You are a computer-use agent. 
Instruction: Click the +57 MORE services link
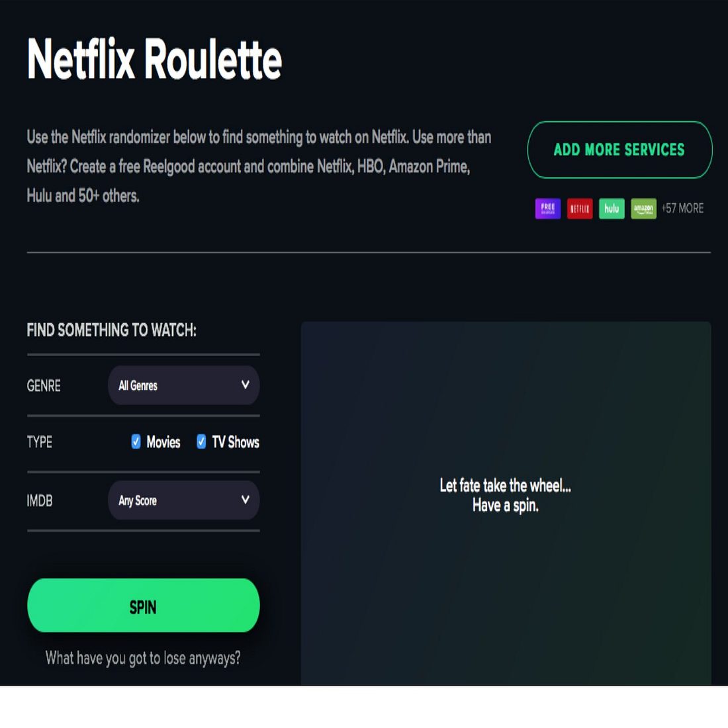(682, 208)
